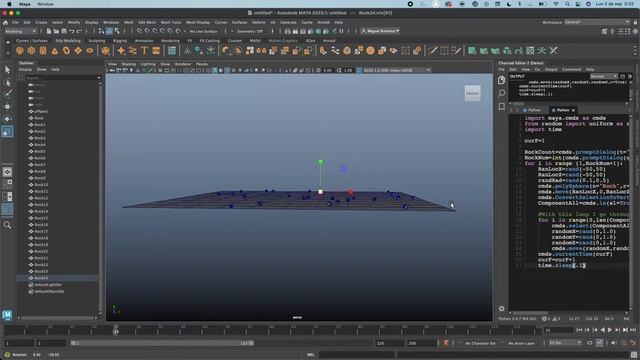640x360 pixels.
Task: Select the polygon cone shelf icon
Action: pos(54,51)
